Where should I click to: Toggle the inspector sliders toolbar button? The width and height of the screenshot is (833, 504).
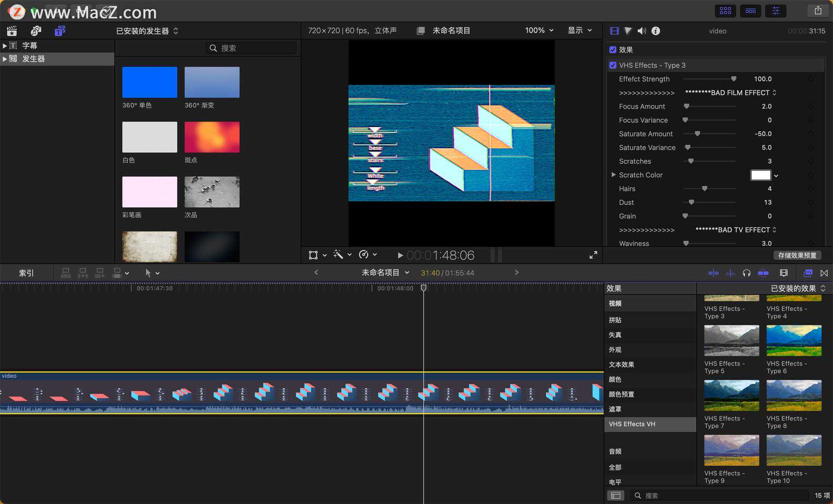[x=776, y=11]
